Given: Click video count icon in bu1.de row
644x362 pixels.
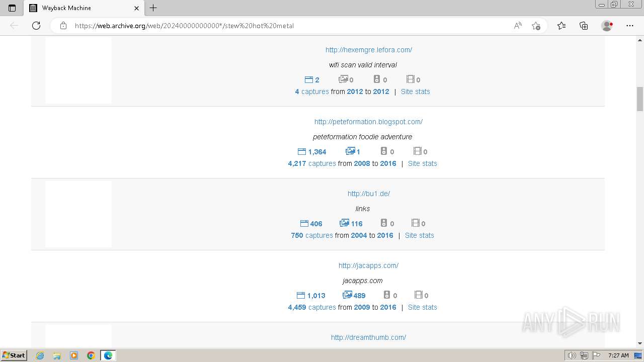Looking at the screenshot, I should pyautogui.click(x=416, y=223).
